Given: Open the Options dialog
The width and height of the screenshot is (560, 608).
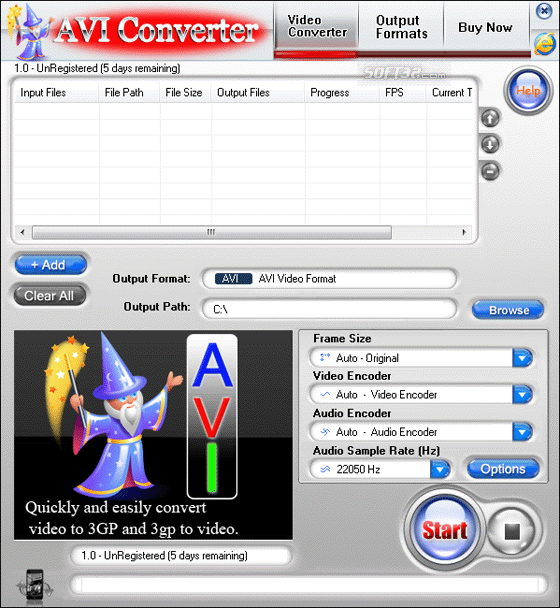Looking at the screenshot, I should click(503, 469).
